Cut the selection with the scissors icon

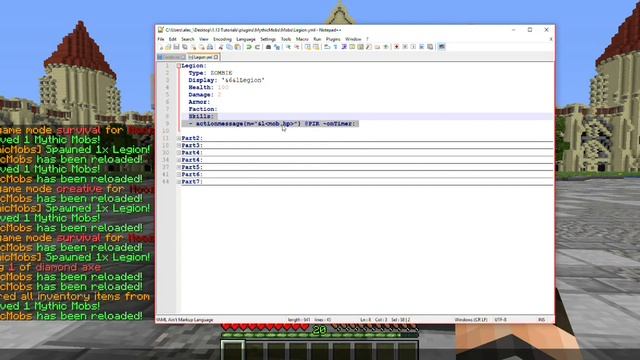(x=221, y=47)
